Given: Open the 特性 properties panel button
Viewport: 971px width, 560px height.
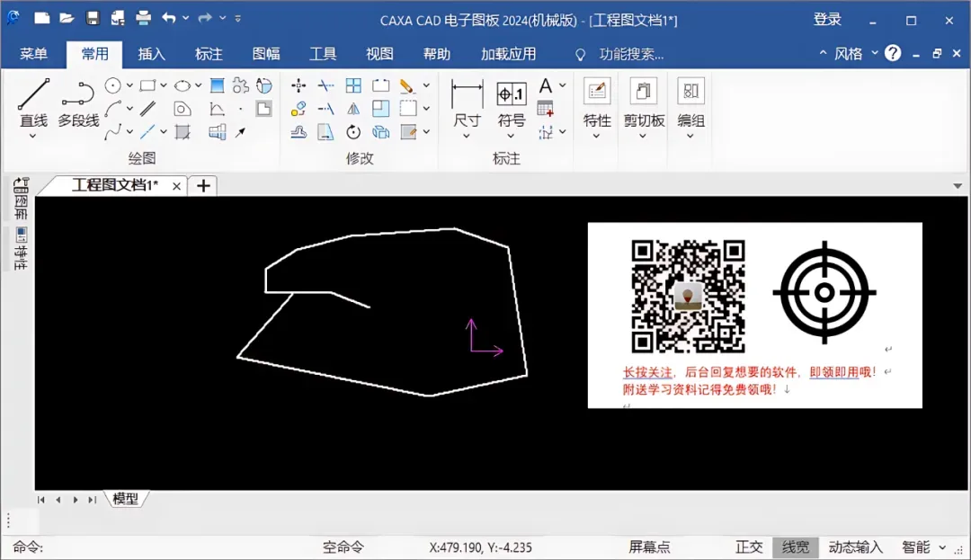Looking at the screenshot, I should (597, 102).
